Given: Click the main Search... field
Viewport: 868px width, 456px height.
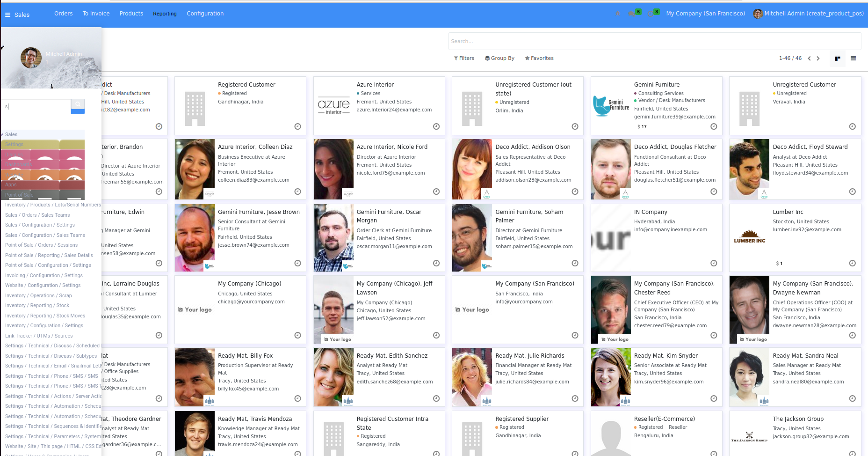Looking at the screenshot, I should point(655,41).
